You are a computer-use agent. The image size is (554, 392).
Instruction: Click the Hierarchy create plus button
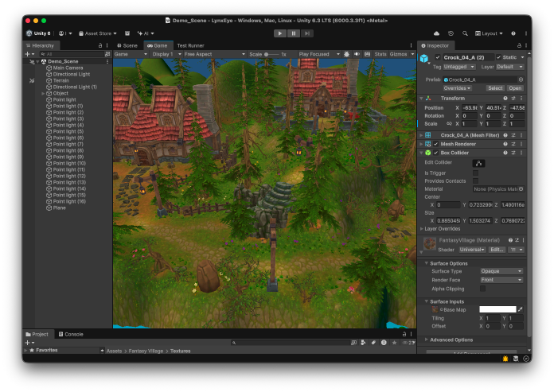[x=29, y=54]
